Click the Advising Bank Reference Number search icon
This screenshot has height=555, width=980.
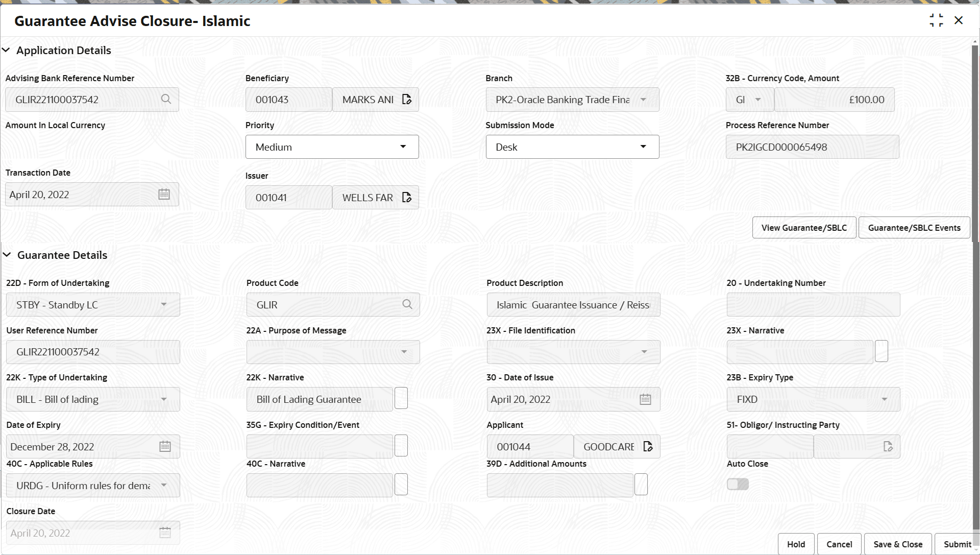(166, 99)
